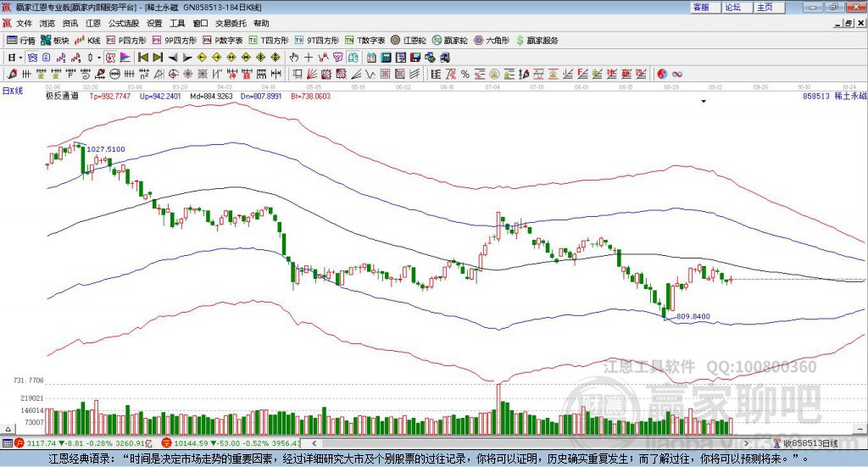This screenshot has height=467, width=868.
Task: Click scroll-left arrow on bottom scrollbar
Action: pyautogui.click(x=314, y=443)
